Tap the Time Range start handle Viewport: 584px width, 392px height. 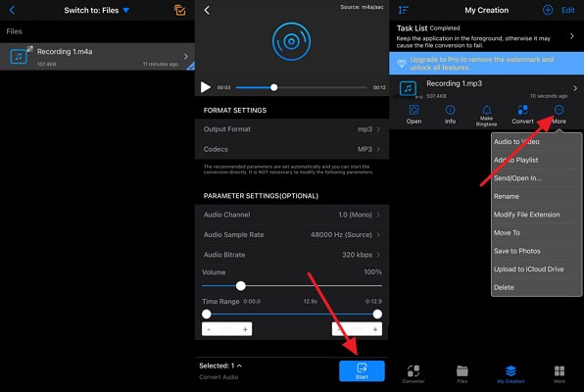pyautogui.click(x=207, y=315)
